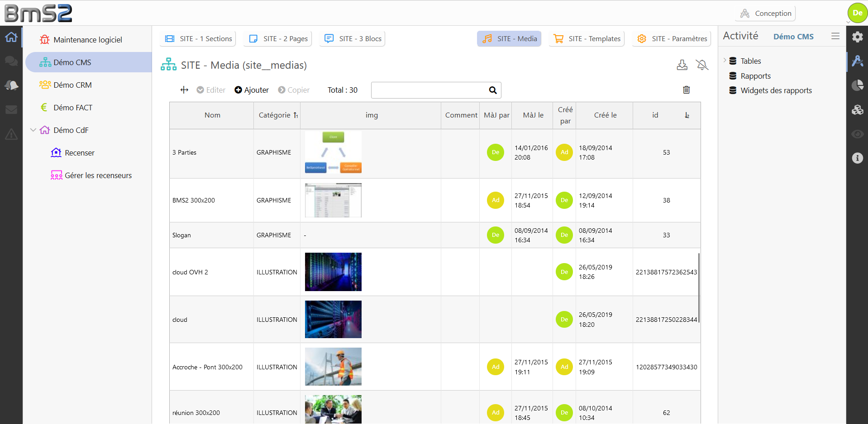The height and width of the screenshot is (424, 868).
Task: Open the settings gear in right sidebar
Action: [x=857, y=37]
